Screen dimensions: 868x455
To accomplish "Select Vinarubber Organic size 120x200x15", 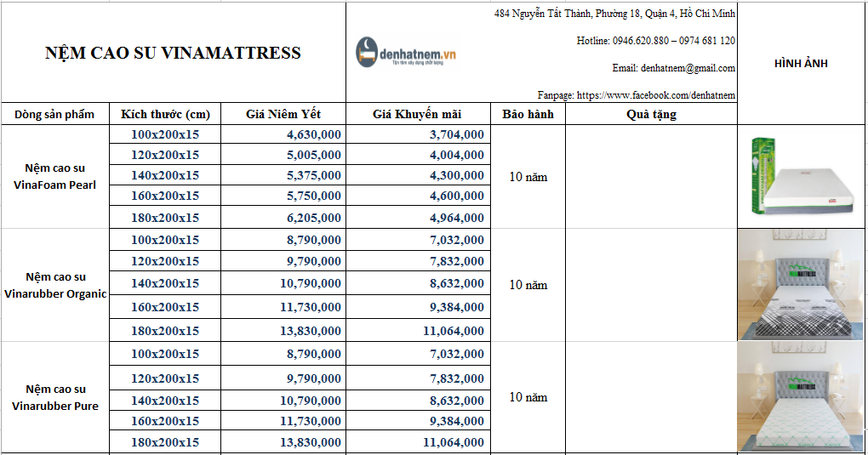I will click(165, 261).
